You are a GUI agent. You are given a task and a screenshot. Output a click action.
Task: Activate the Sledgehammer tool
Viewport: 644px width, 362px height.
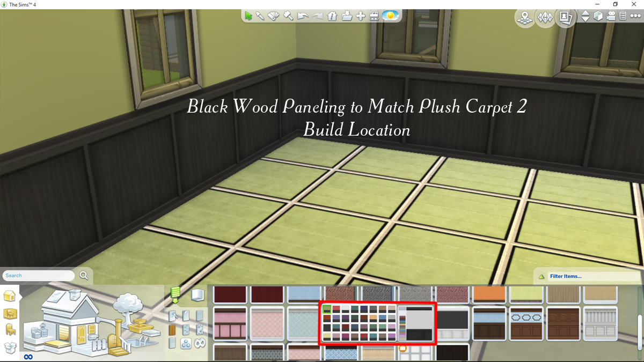[288, 16]
